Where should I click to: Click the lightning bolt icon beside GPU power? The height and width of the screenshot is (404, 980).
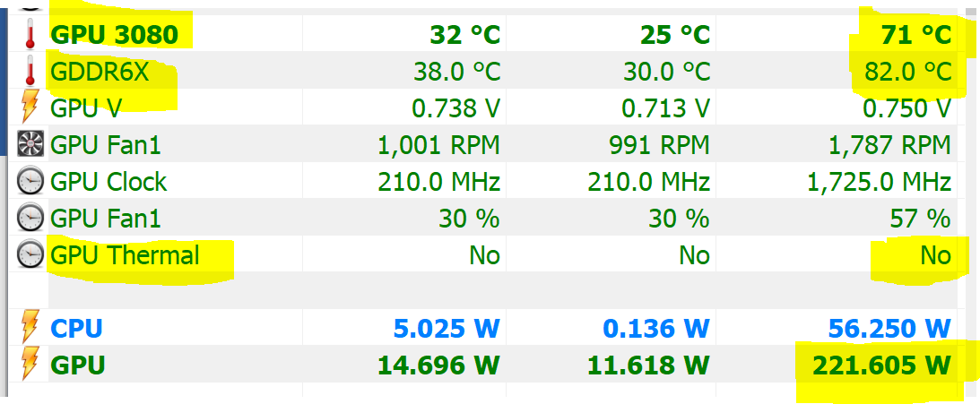click(30, 365)
